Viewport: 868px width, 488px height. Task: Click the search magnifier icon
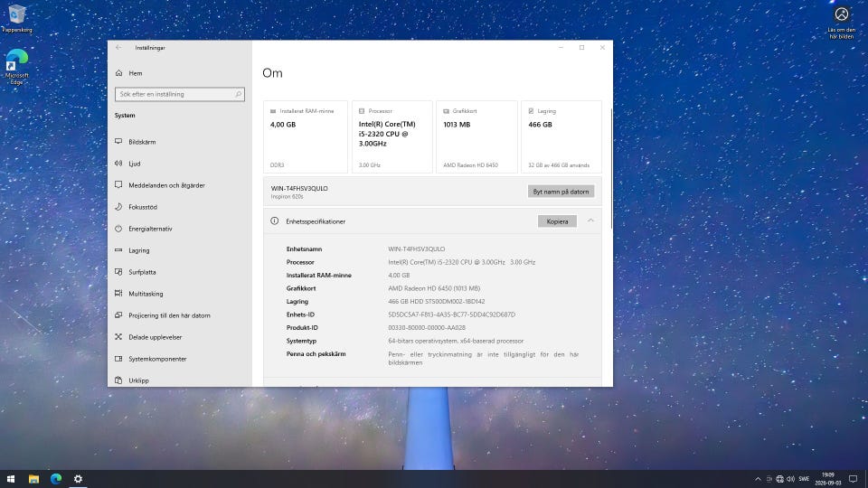coord(238,95)
